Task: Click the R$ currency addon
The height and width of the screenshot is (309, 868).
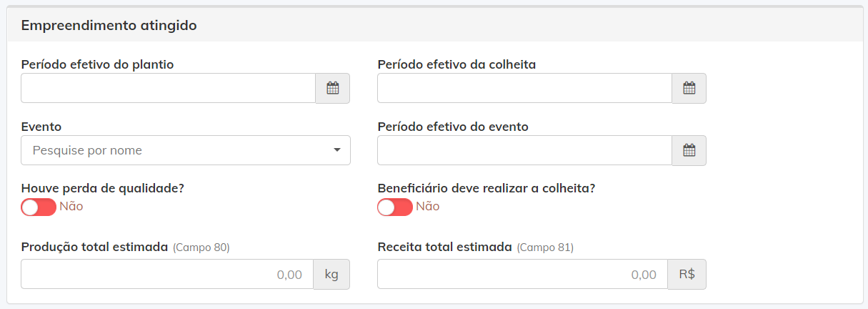Action: click(x=687, y=274)
